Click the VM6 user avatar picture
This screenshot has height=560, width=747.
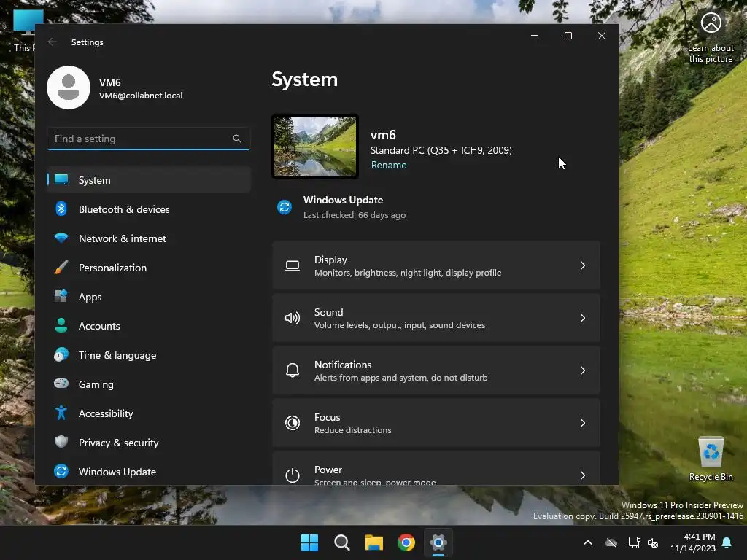(69, 87)
